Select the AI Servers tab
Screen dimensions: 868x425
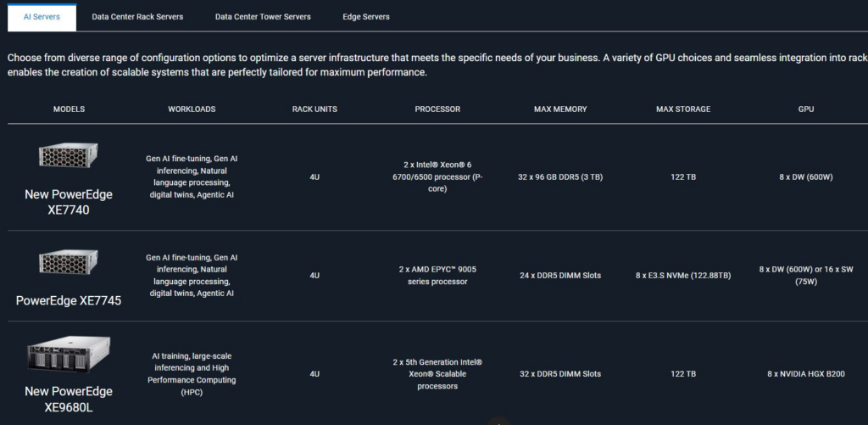(x=42, y=17)
